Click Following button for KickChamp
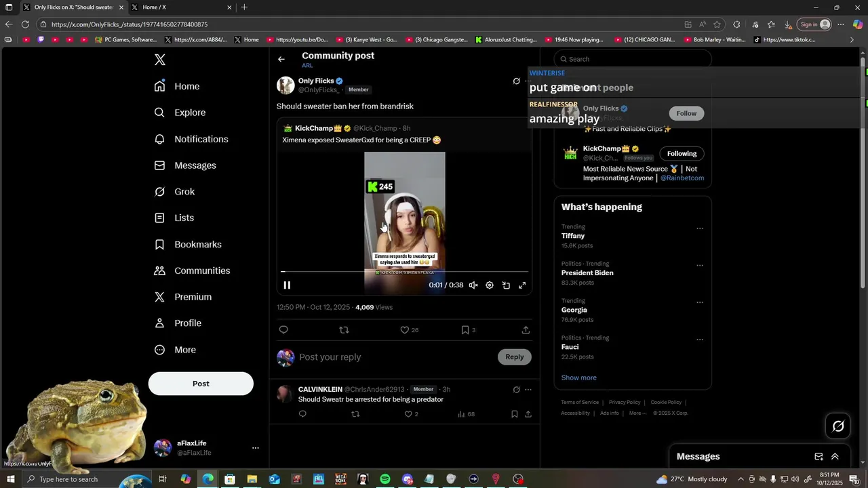 tap(682, 153)
